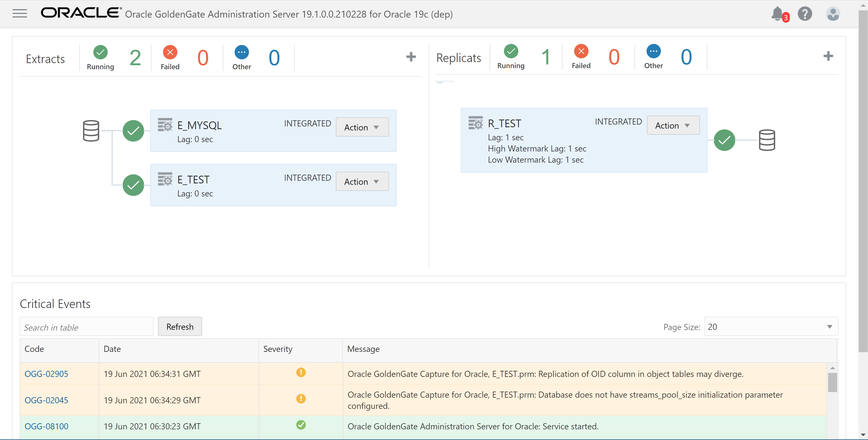Click the Low Watermark Lag: 1 sec text
This screenshot has height=440, width=868.
pyautogui.click(x=535, y=160)
